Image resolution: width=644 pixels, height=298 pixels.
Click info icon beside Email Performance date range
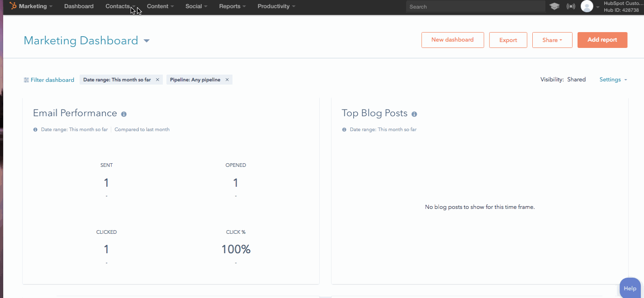(36, 130)
